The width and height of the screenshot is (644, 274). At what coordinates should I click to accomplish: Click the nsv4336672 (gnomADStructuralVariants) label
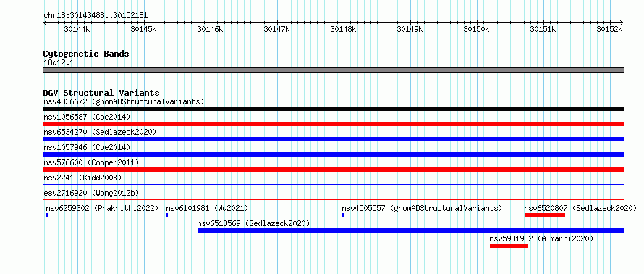(124, 101)
